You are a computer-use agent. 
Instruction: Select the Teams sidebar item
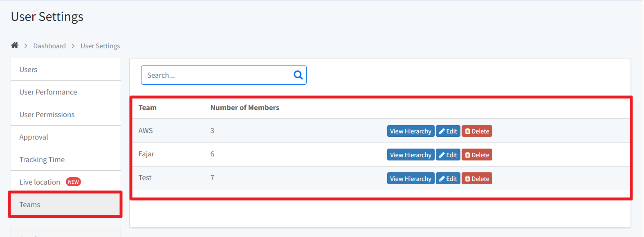pyautogui.click(x=30, y=205)
